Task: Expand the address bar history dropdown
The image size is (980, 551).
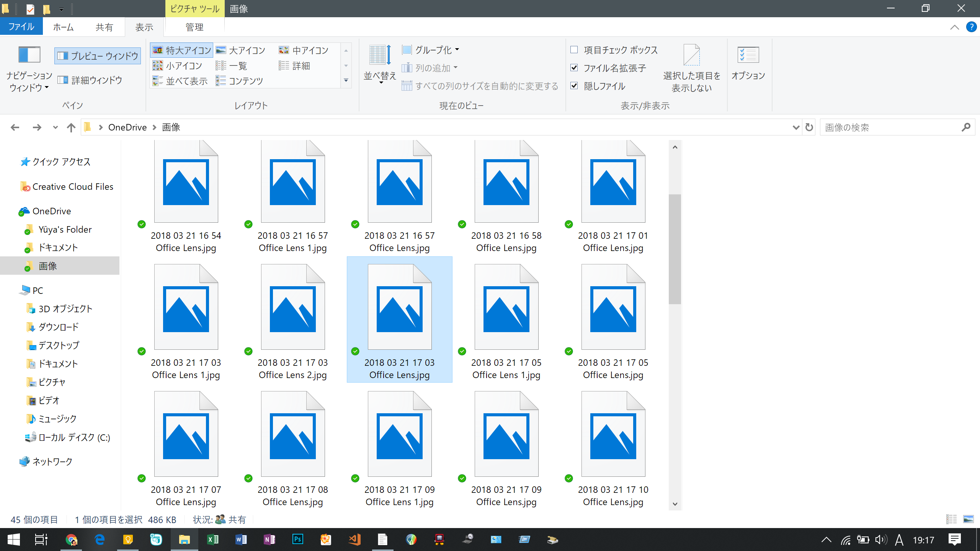Action: [x=796, y=127]
